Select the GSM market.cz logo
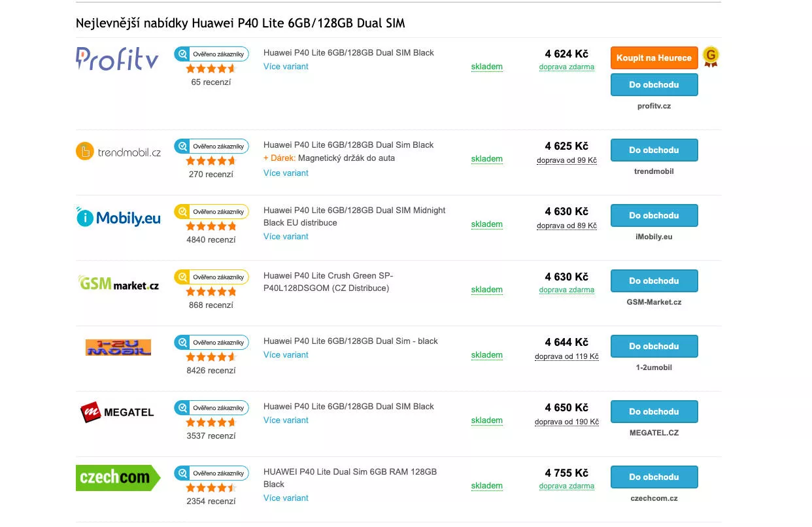 click(118, 283)
